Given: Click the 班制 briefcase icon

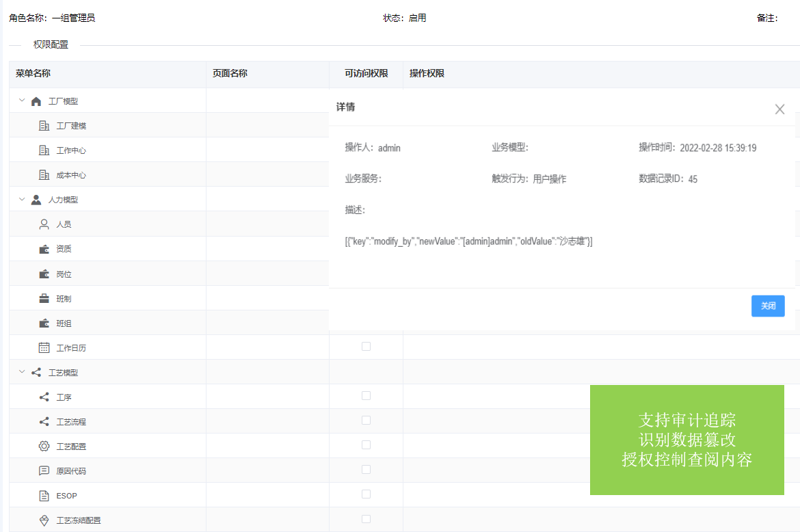Looking at the screenshot, I should coord(44,298).
